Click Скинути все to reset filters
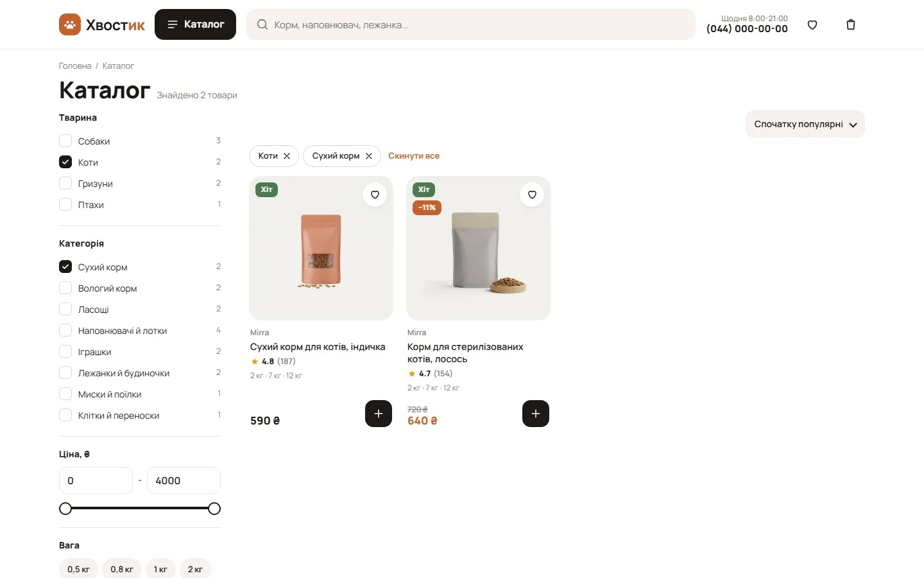The height and width of the screenshot is (578, 924). (414, 156)
